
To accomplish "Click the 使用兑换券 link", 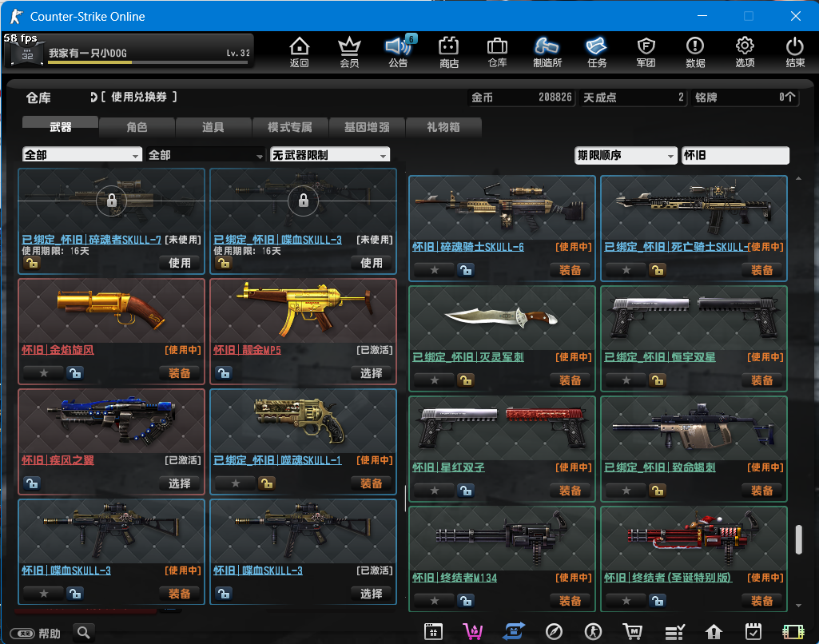I will coord(138,97).
